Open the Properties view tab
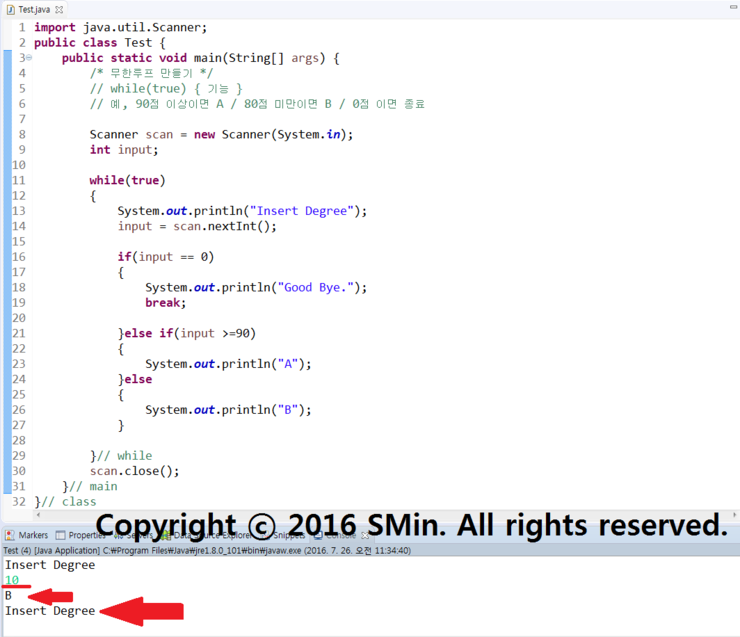 pyautogui.click(x=81, y=535)
